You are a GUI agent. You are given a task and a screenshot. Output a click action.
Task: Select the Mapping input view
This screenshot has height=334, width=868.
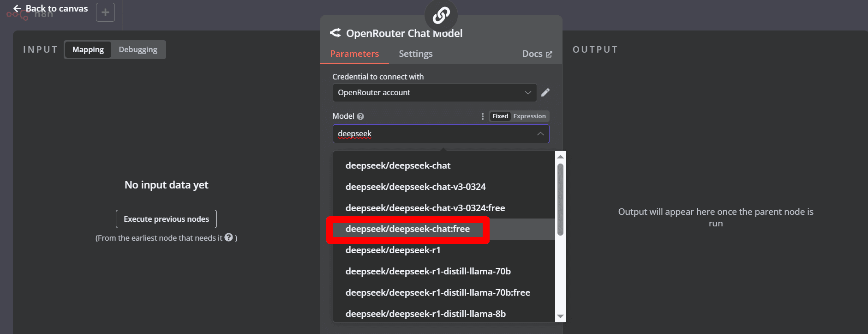pyautogui.click(x=88, y=49)
